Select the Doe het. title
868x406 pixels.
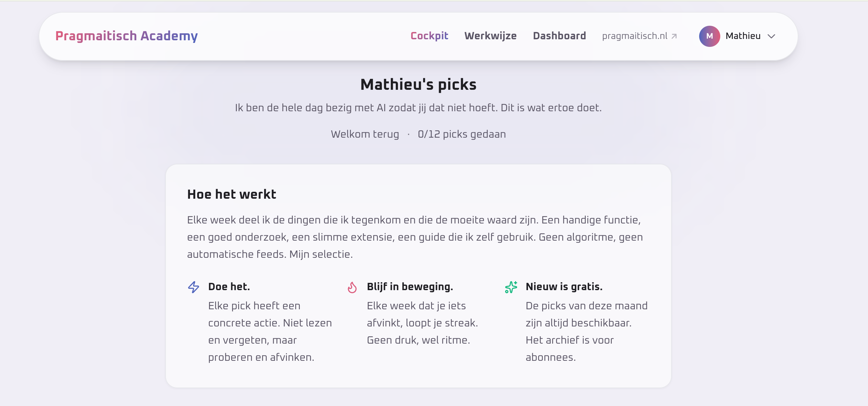[229, 287]
